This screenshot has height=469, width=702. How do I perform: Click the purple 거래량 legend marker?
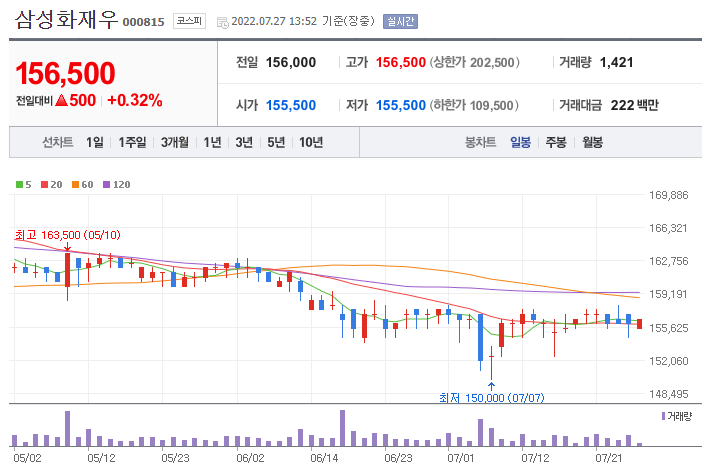point(663,416)
